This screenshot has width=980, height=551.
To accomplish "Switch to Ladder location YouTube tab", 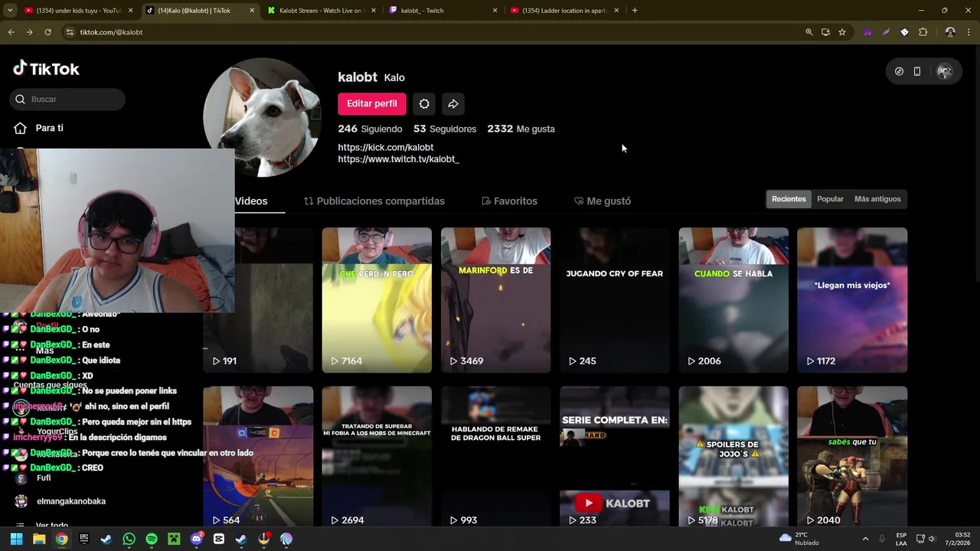I will pos(565,11).
